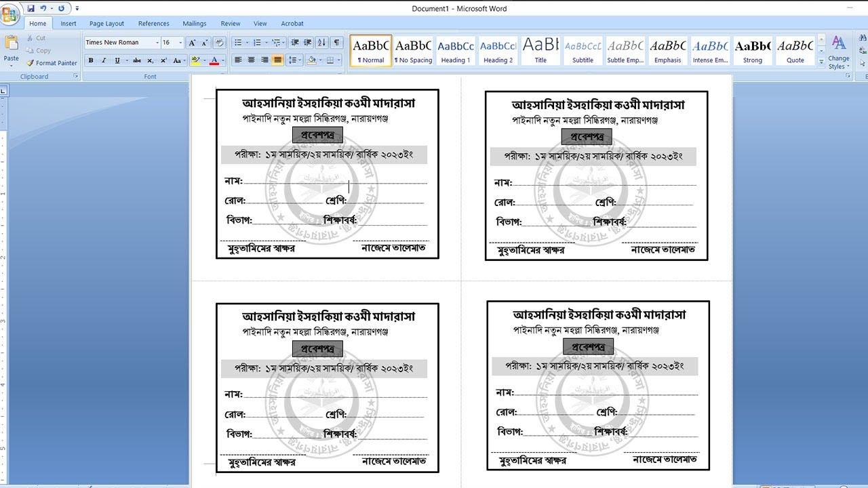Click the Change Styles button
The height and width of the screenshot is (488, 868).
(839, 53)
